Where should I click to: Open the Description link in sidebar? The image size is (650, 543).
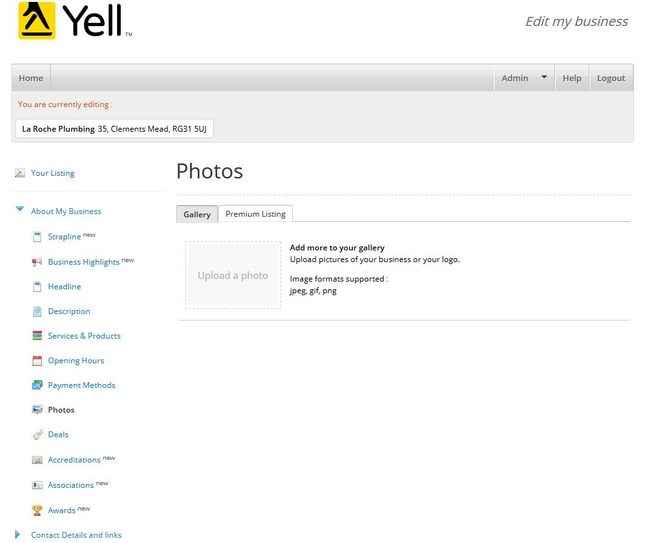click(x=69, y=311)
